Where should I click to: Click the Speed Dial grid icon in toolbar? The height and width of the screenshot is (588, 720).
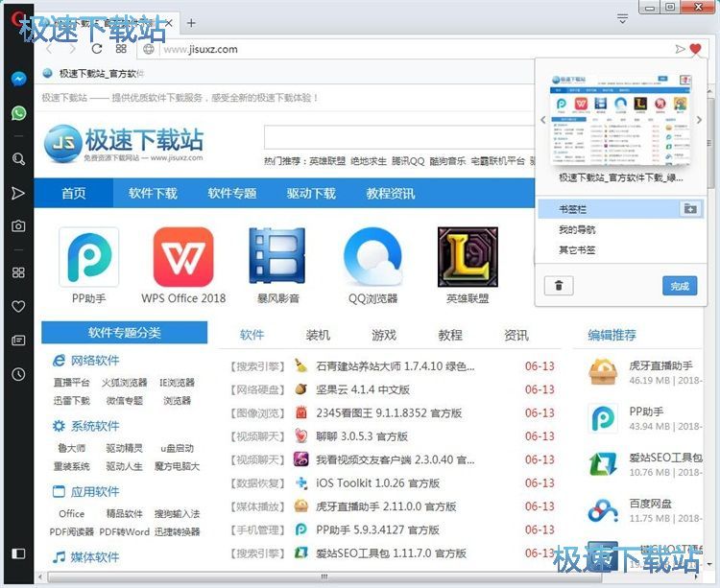pyautogui.click(x=121, y=49)
